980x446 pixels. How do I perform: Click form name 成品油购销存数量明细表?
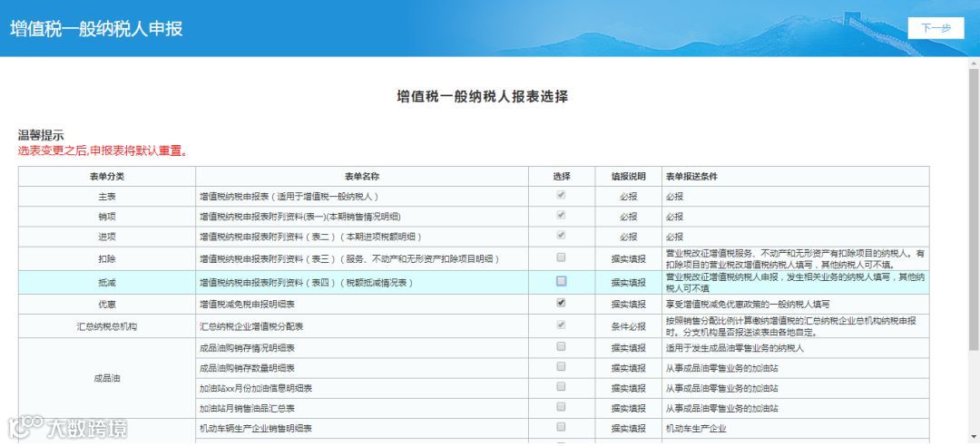click(x=247, y=368)
